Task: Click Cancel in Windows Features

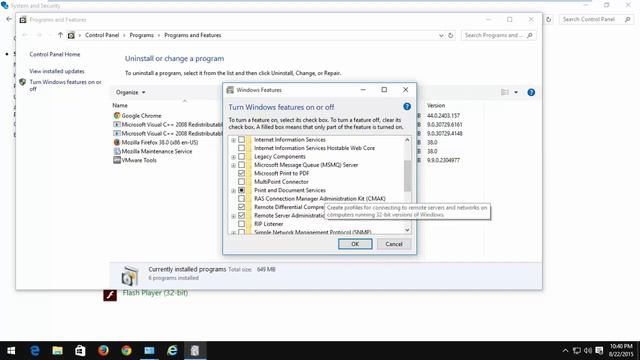Action: pos(394,244)
